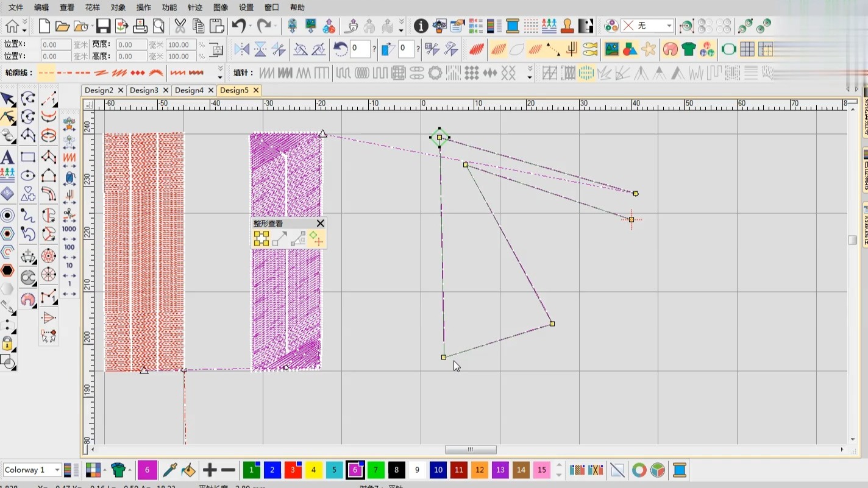
Task: Expand the standard toolbar overflow arrow
Action: [401, 26]
